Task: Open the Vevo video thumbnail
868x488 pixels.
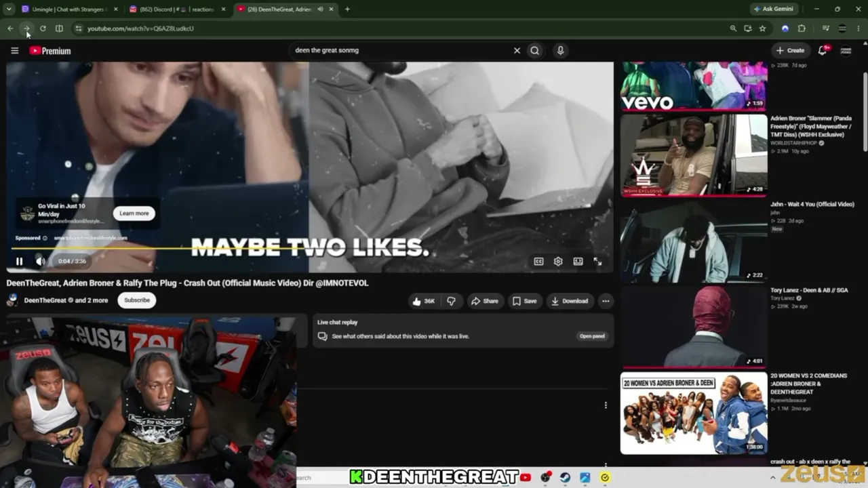Action: pos(694,86)
